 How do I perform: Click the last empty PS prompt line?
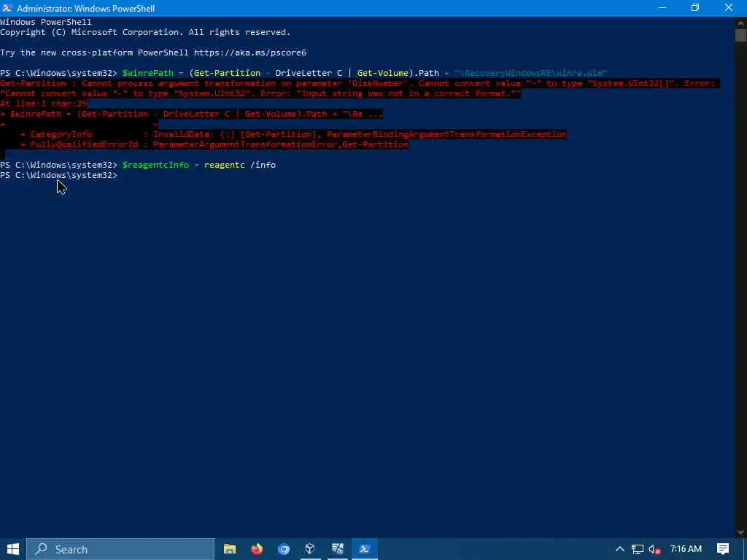pos(58,175)
